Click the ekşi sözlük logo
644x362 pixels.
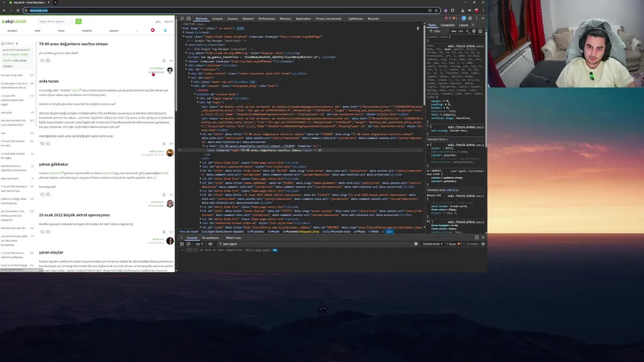point(14,22)
